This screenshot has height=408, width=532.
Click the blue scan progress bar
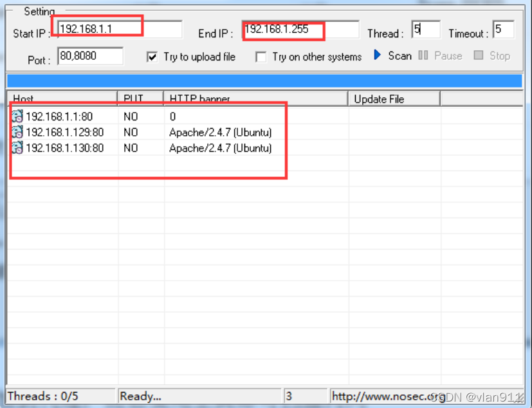pos(264,81)
